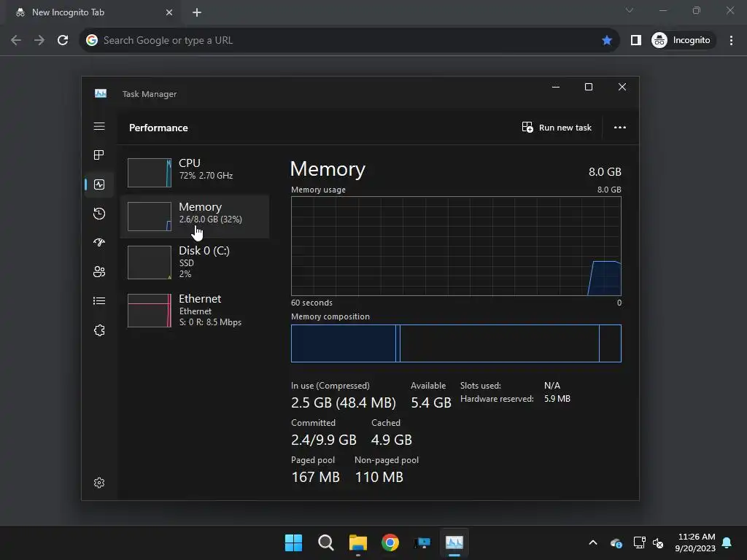Select the Ethernet performance item
The height and width of the screenshot is (560, 747).
click(194, 310)
